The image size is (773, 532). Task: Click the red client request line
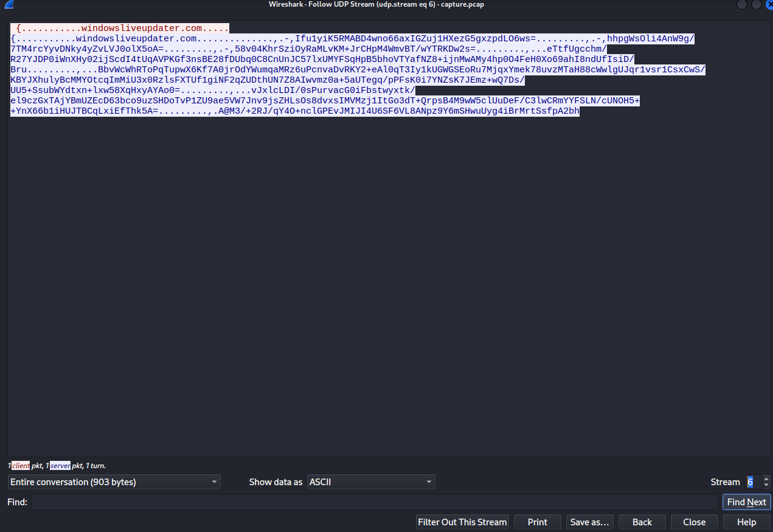click(122, 29)
